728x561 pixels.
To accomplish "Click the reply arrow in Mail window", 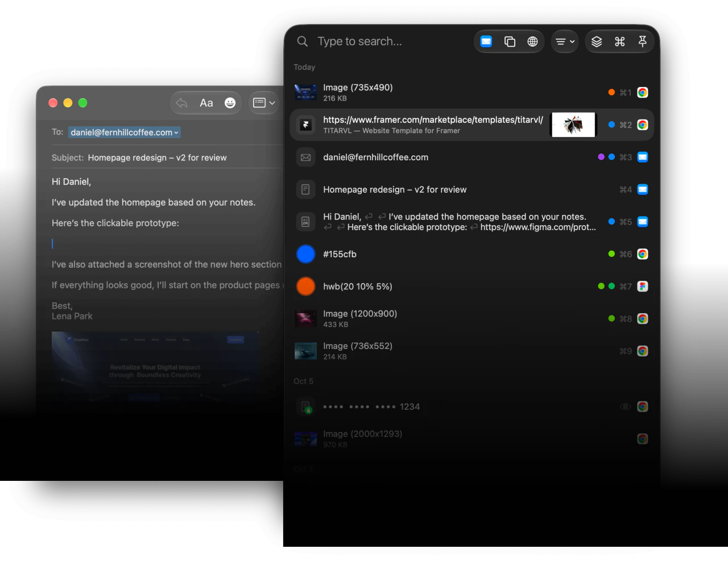I will coord(182,103).
